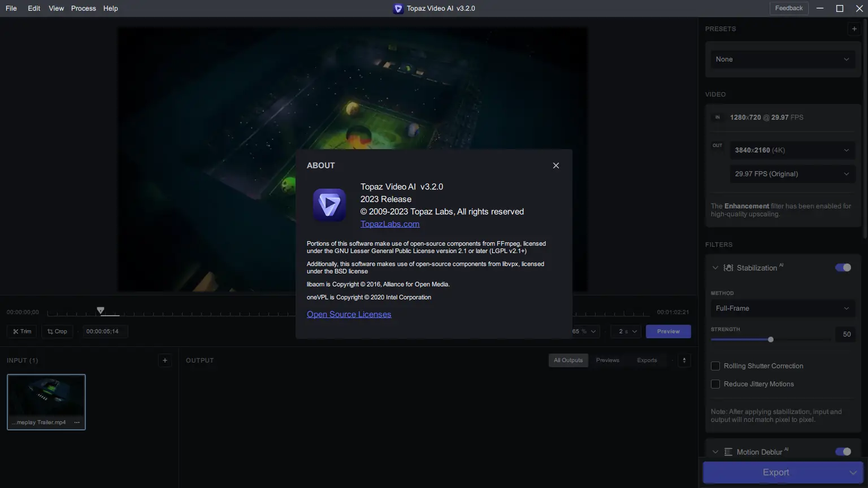Close the Topaz Video AI window
868x488 pixels.
pos(859,8)
